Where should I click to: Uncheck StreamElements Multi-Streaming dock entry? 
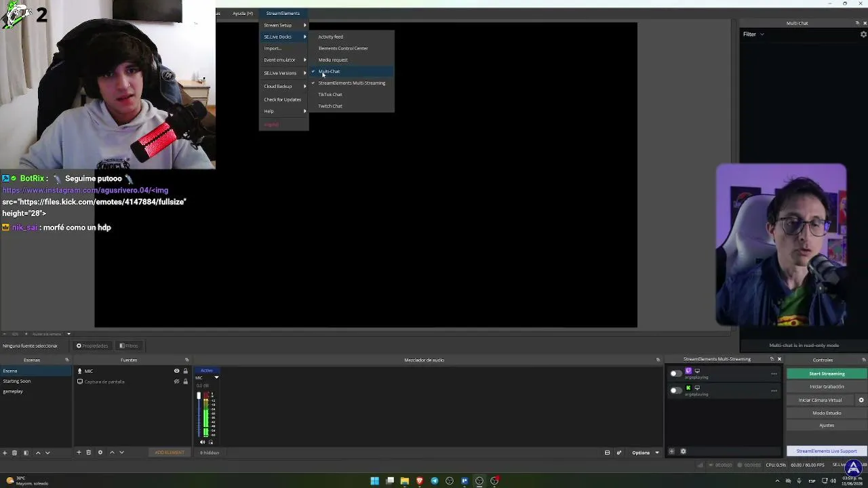pyautogui.click(x=351, y=83)
